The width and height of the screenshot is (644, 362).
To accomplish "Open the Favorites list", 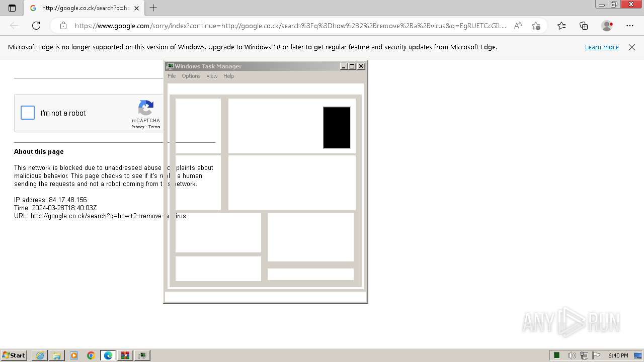I will tap(561, 26).
